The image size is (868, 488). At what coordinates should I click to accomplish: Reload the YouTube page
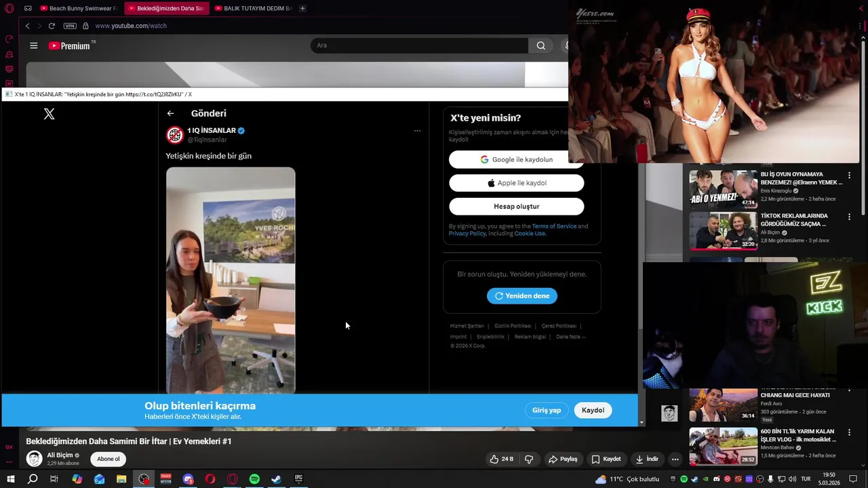(x=52, y=26)
